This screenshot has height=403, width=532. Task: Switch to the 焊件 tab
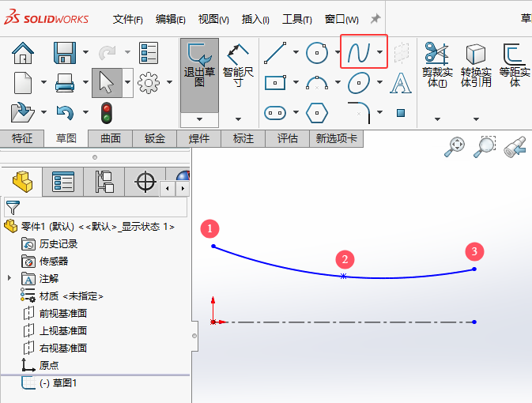pyautogui.click(x=199, y=138)
